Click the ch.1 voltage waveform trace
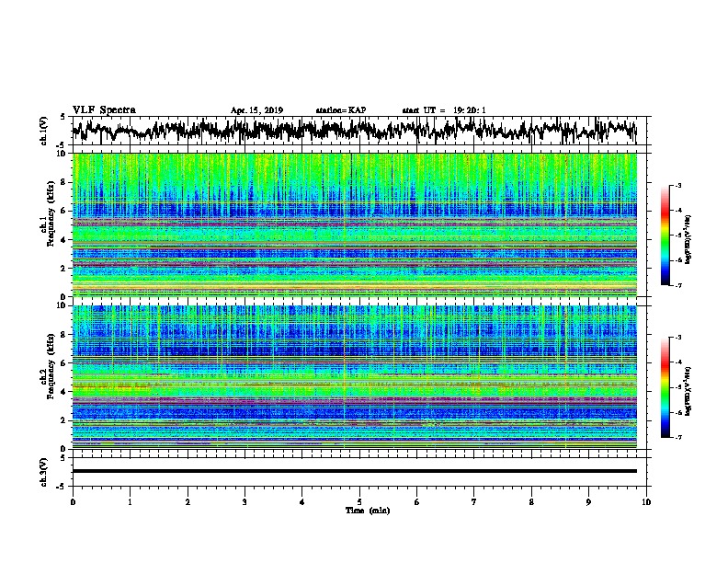 pyautogui.click(x=354, y=131)
